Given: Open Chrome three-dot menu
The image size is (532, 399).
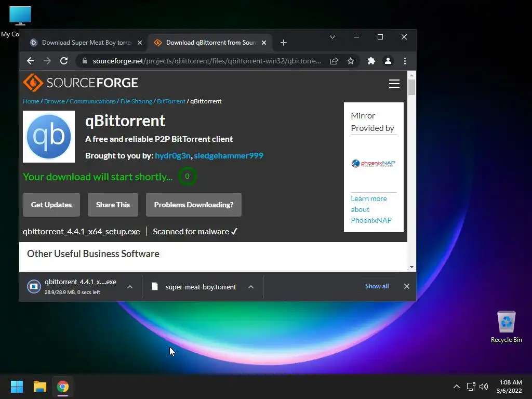Looking at the screenshot, I should 405,61.
